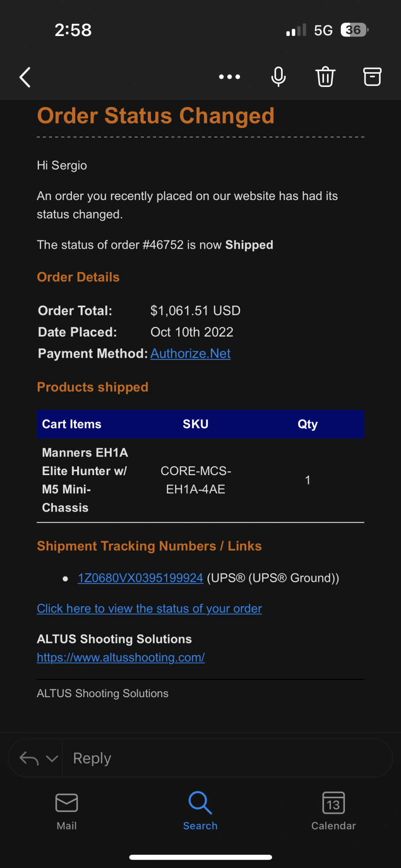Open UPS tracking number 1Z0680VX0395199924
Viewport: 401px width, 868px height.
(140, 578)
